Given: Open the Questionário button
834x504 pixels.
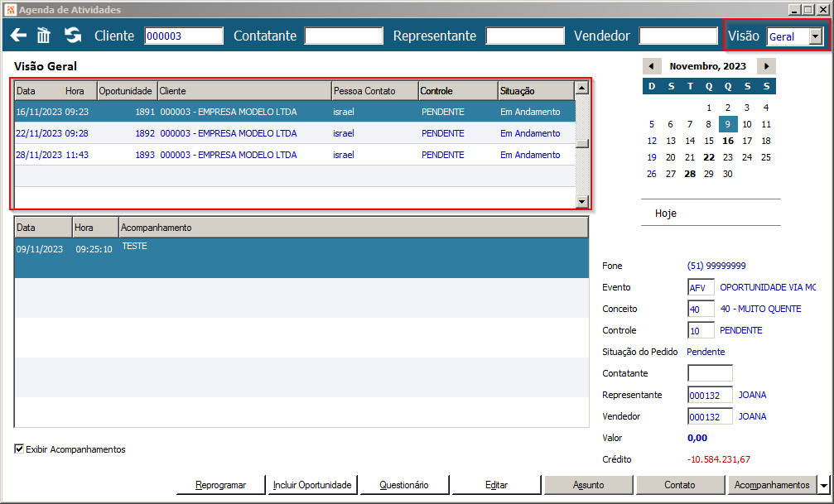Looking at the screenshot, I should coord(403,485).
